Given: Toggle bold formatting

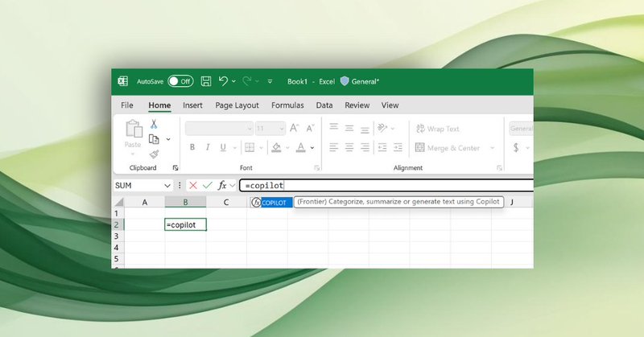Looking at the screenshot, I should pyautogui.click(x=192, y=147).
